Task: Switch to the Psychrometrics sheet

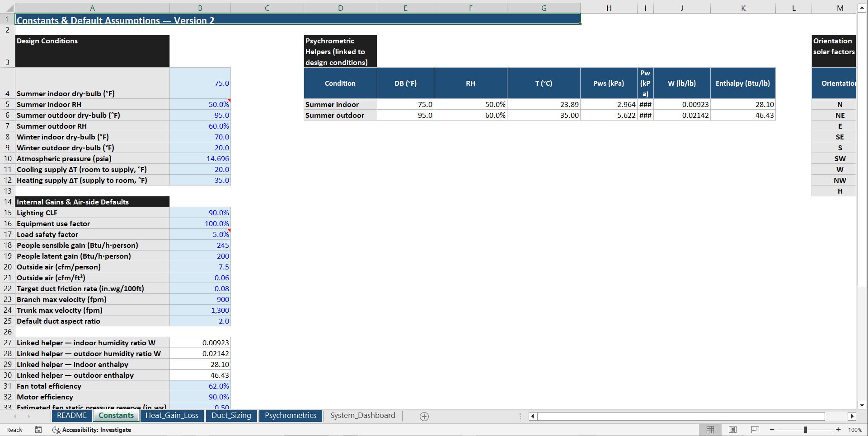Action: pos(291,415)
